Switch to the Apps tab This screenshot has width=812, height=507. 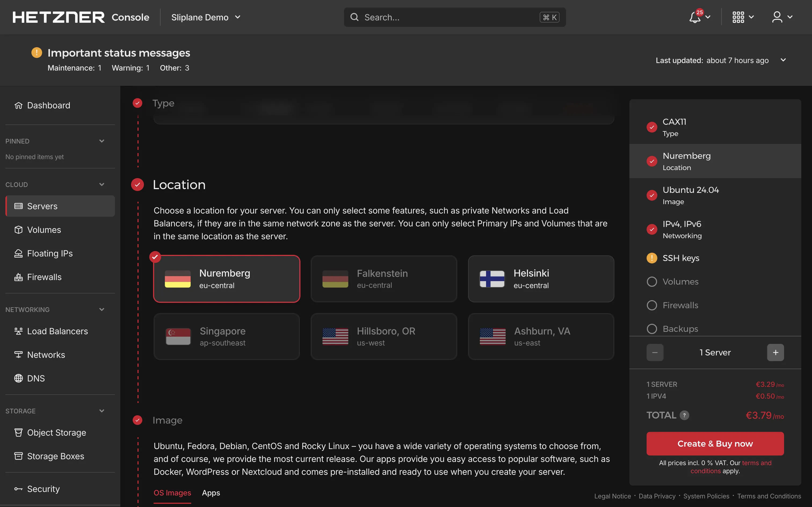click(x=211, y=493)
